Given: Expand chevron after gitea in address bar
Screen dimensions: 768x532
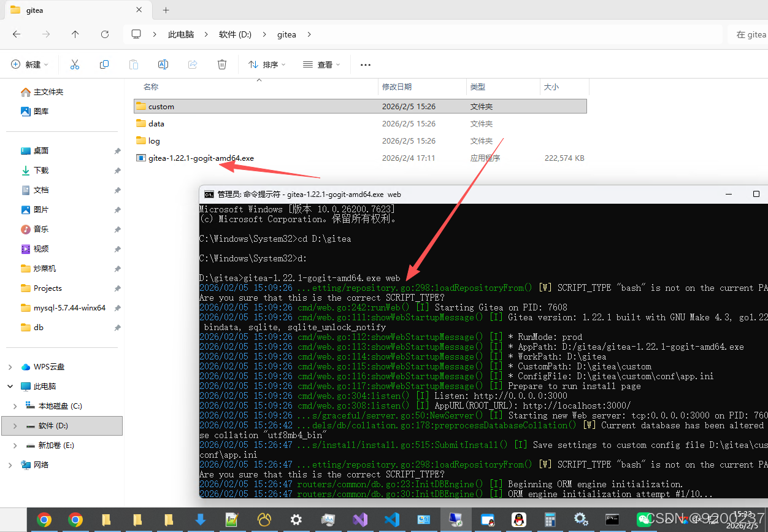Looking at the screenshot, I should tap(309, 34).
